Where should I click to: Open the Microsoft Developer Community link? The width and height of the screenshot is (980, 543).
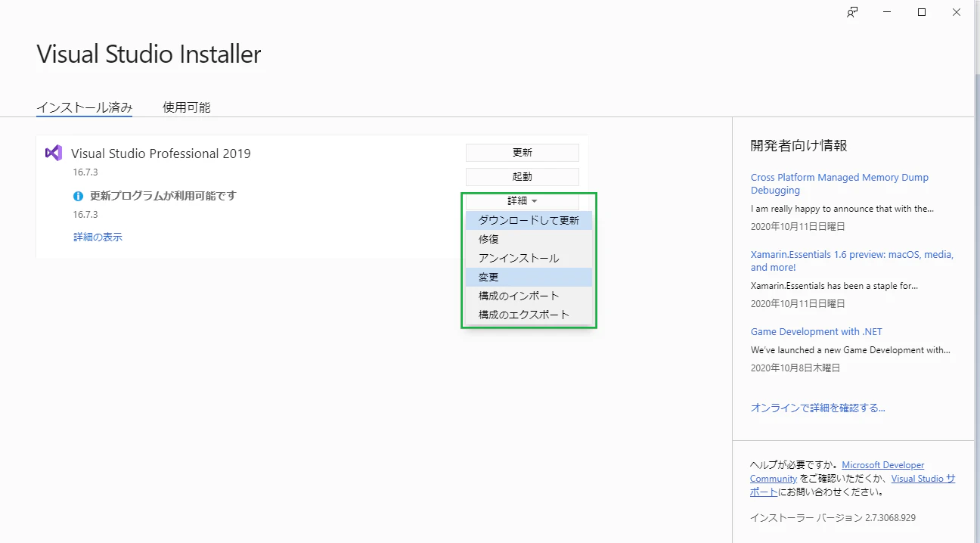coord(882,465)
